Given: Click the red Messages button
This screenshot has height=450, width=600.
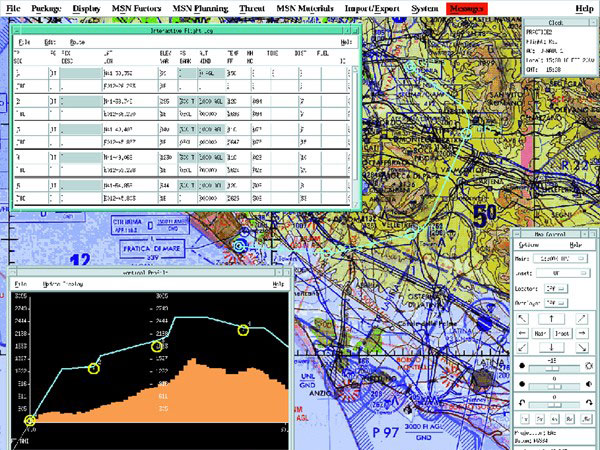Looking at the screenshot, I should coord(466,8).
